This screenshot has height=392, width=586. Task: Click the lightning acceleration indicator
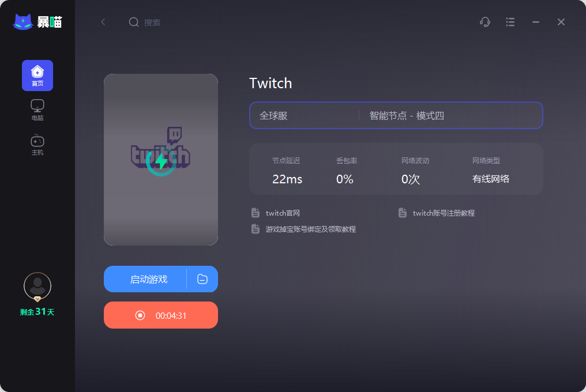tap(161, 161)
